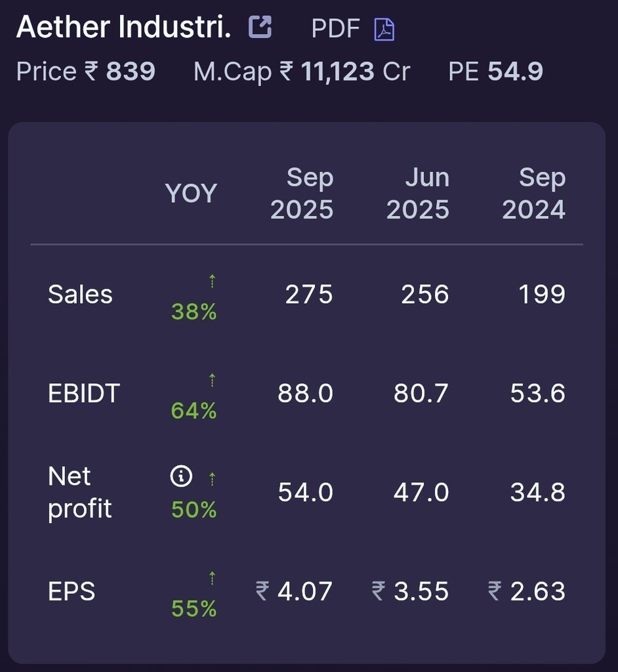Open Aether Industries external link icon
The height and width of the screenshot is (672, 618).
pos(260,27)
